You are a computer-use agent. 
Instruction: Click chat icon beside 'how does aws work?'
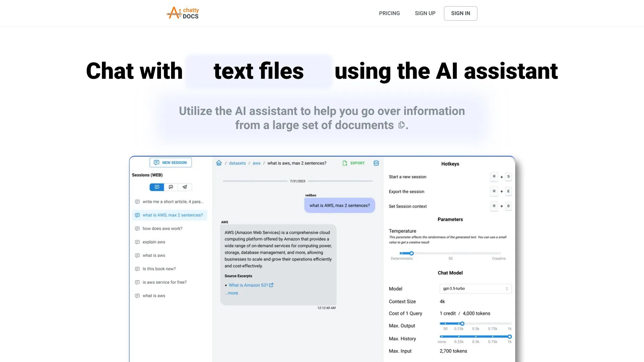click(x=137, y=229)
